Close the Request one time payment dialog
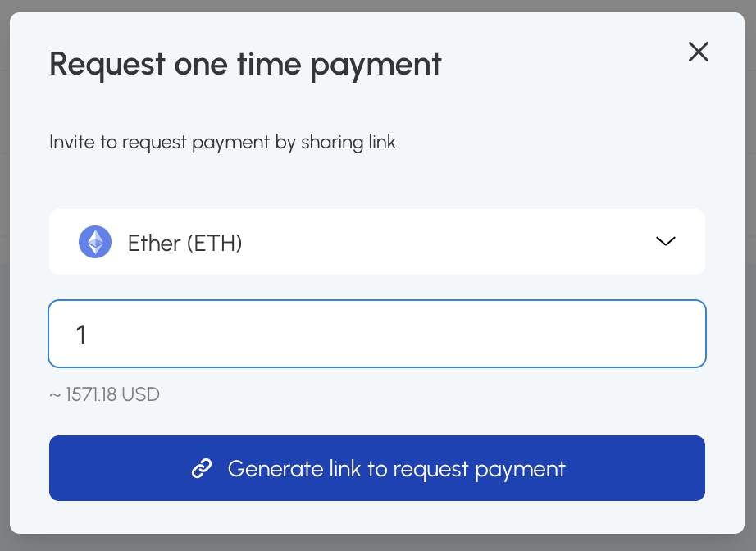 698,52
